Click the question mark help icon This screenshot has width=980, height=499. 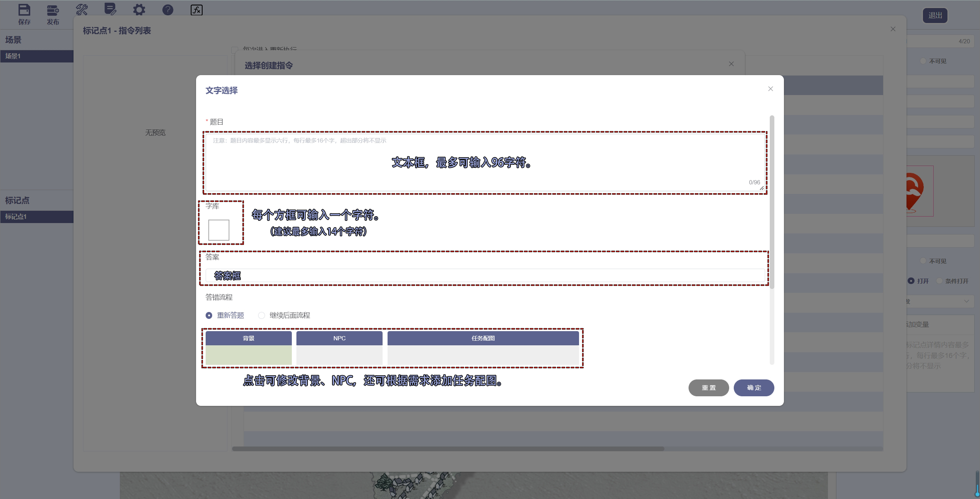[x=168, y=10]
